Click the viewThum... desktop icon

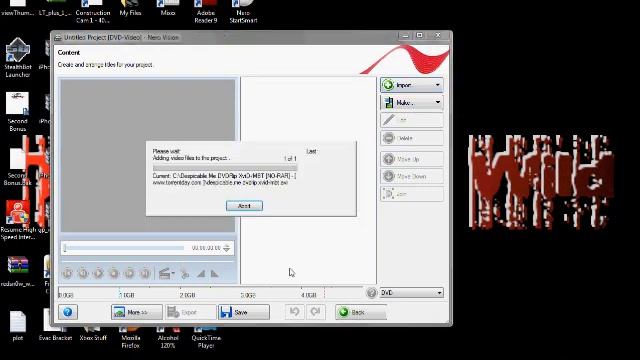pos(18,8)
